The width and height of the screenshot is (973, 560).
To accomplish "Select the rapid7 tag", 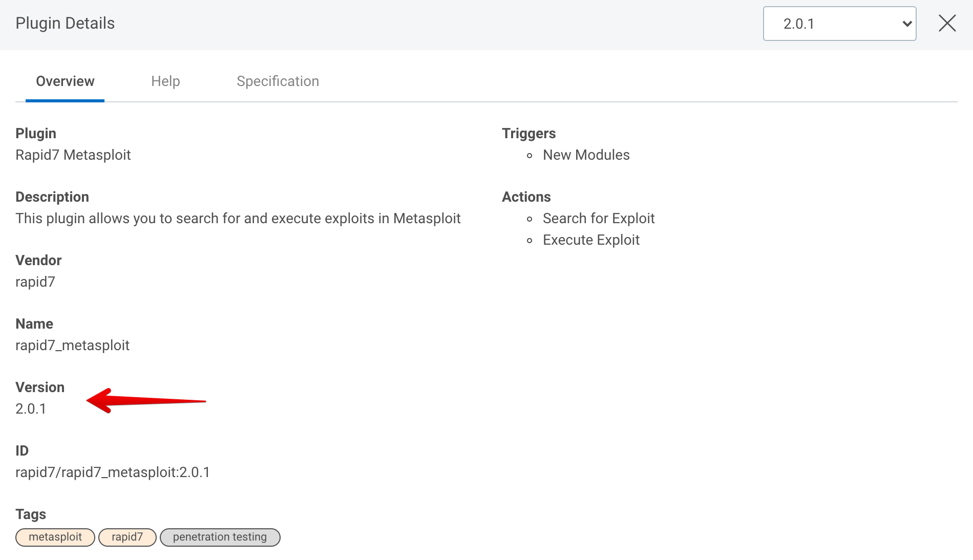I will [x=127, y=537].
